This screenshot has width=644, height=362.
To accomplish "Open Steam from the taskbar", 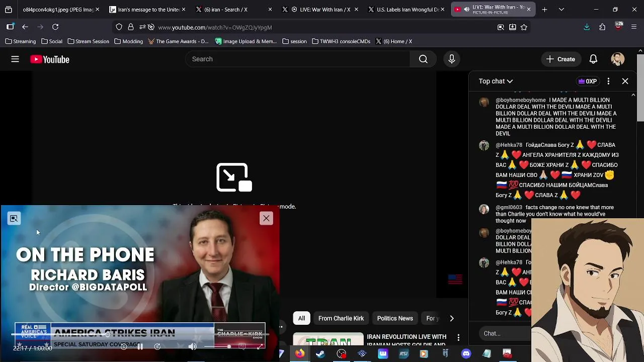I will [x=320, y=354].
